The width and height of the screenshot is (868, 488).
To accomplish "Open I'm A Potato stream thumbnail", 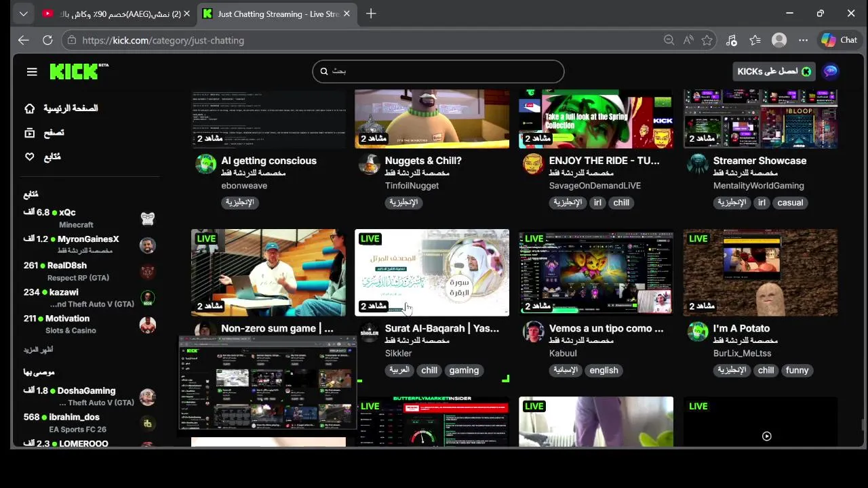I will pos(760,272).
